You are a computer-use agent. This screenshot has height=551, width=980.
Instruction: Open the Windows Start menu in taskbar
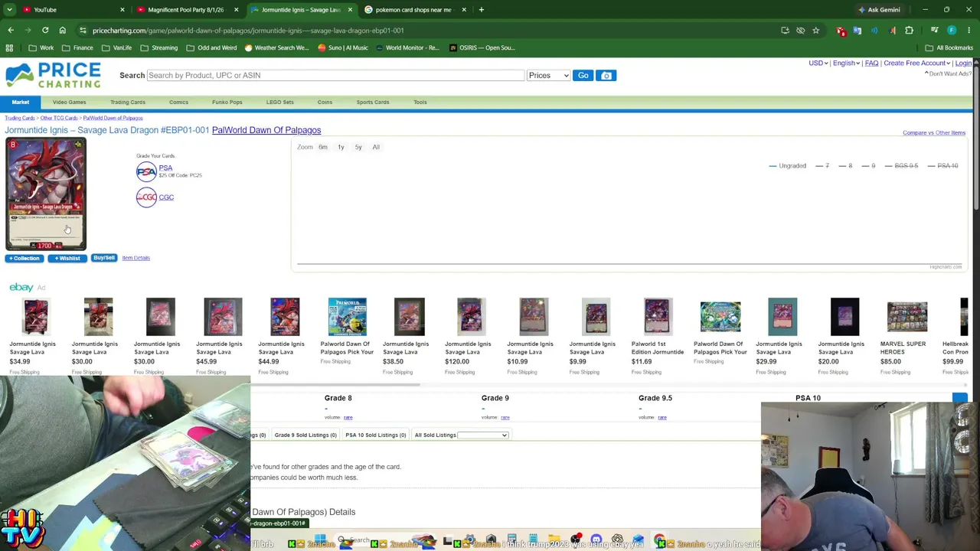[x=320, y=540]
